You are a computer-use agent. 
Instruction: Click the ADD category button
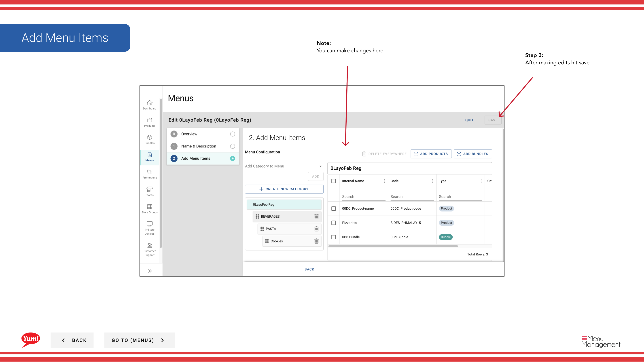(316, 176)
